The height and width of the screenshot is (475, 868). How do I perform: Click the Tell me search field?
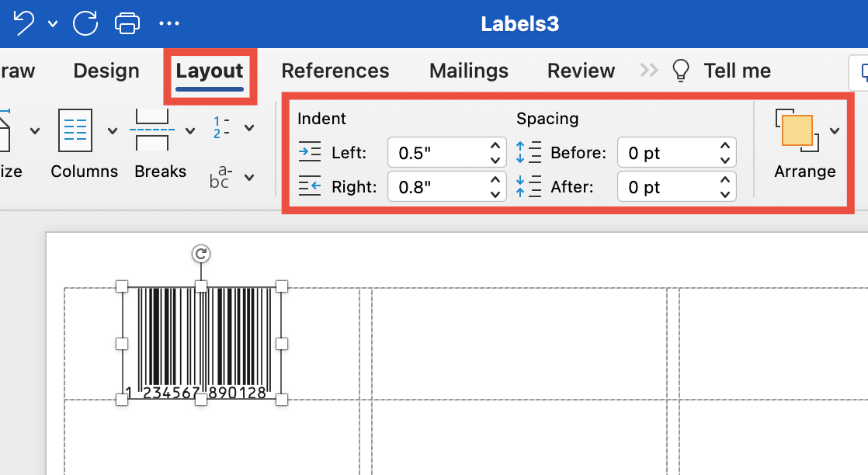point(737,71)
